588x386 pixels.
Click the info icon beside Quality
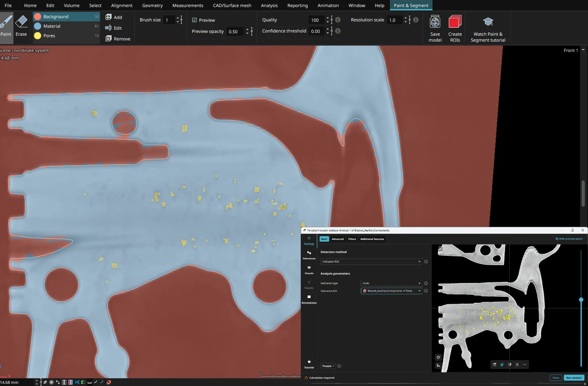tap(338, 20)
